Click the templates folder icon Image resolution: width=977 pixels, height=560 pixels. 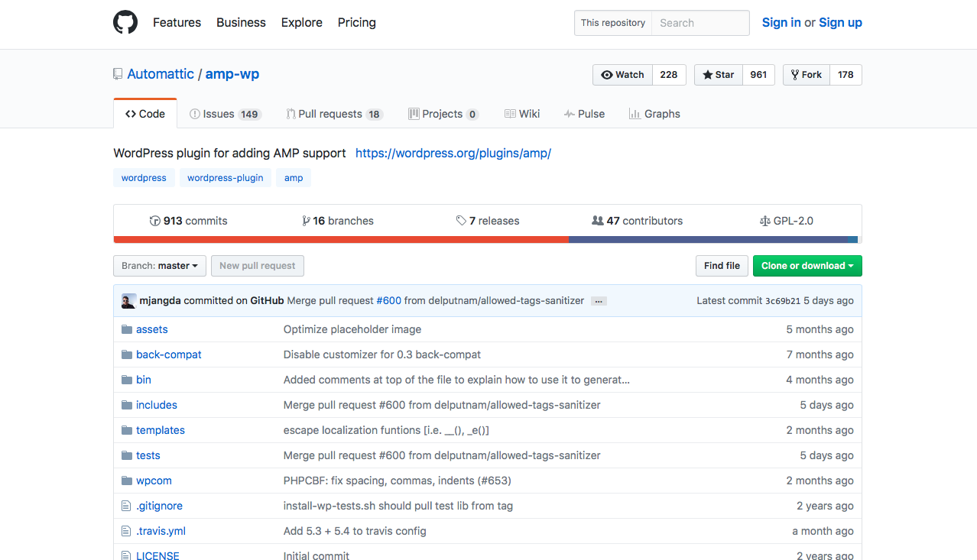pos(127,430)
